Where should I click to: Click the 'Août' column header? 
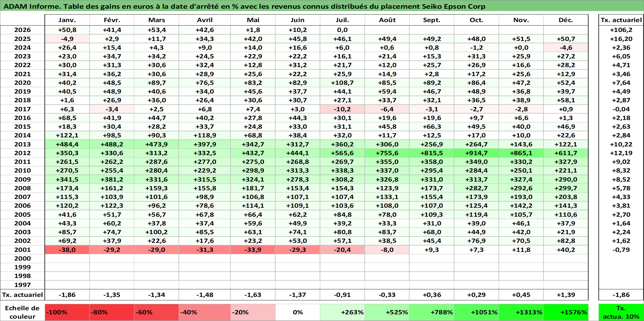click(387, 20)
